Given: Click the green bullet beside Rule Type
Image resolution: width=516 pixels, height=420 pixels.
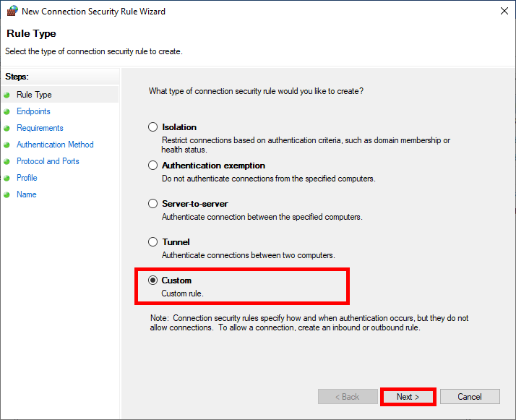Looking at the screenshot, I should (7, 95).
